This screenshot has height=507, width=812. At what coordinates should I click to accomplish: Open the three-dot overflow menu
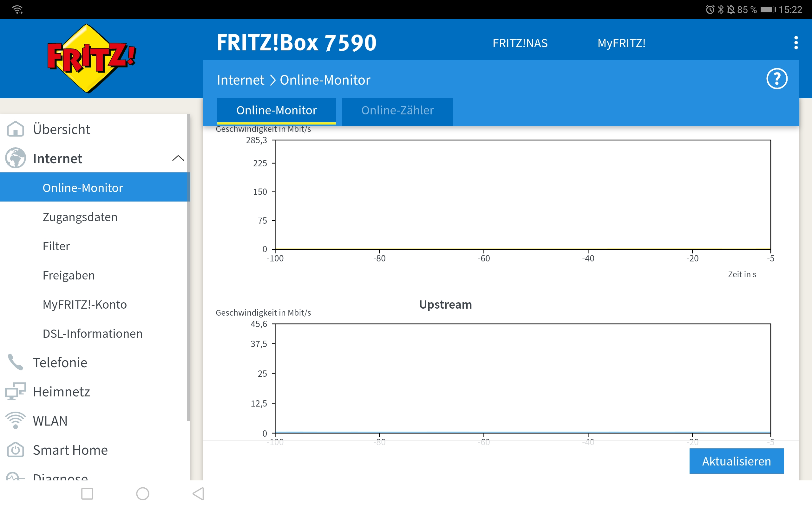tap(796, 43)
